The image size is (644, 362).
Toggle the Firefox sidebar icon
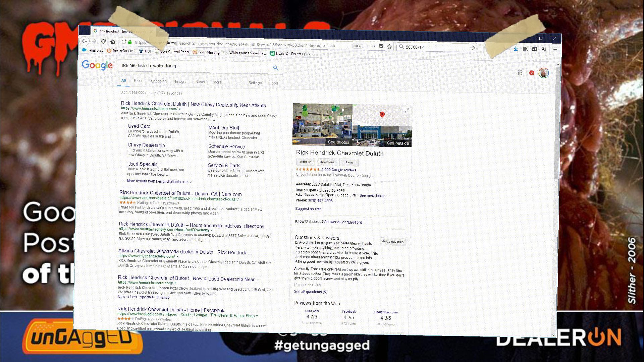click(535, 49)
